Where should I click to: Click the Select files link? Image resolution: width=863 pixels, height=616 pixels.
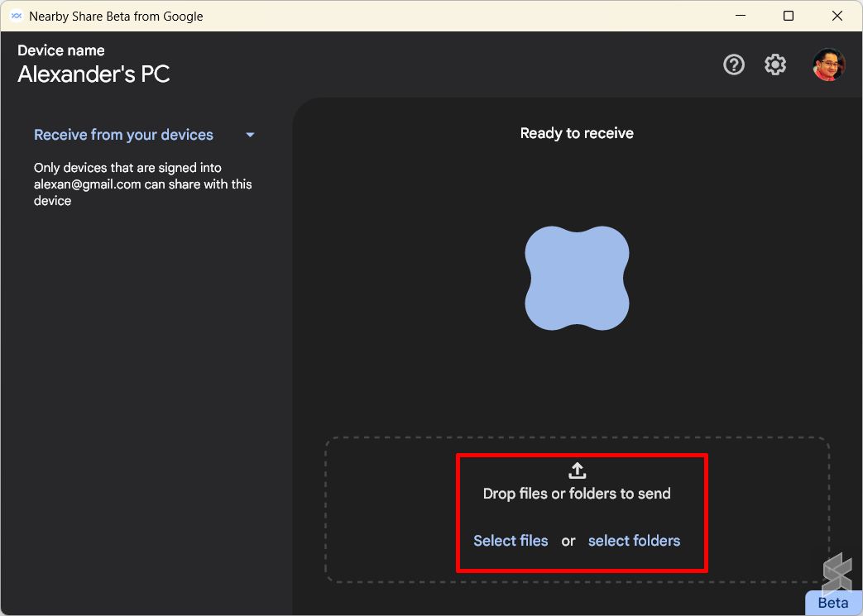[x=511, y=541]
